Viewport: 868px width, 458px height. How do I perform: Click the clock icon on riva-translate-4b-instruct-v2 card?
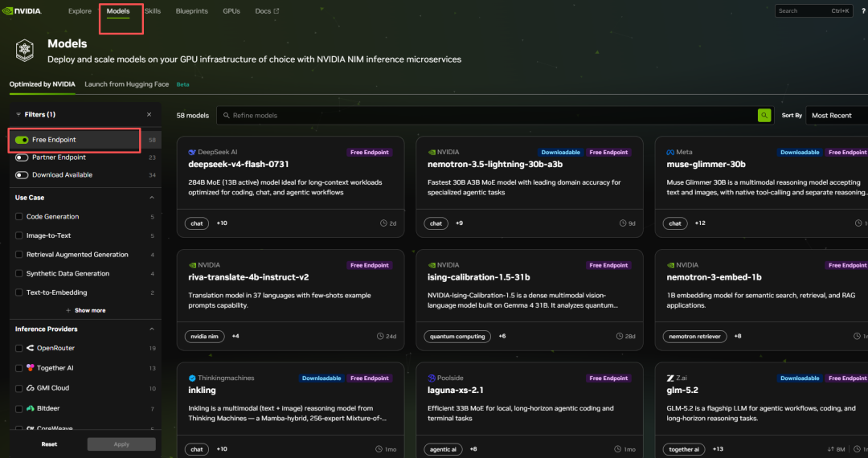point(380,337)
